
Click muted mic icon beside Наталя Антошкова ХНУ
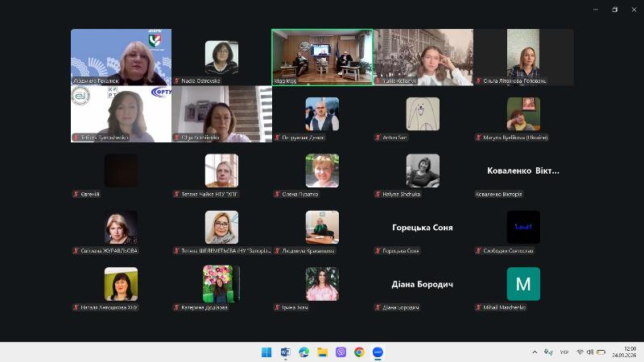pyautogui.click(x=76, y=307)
